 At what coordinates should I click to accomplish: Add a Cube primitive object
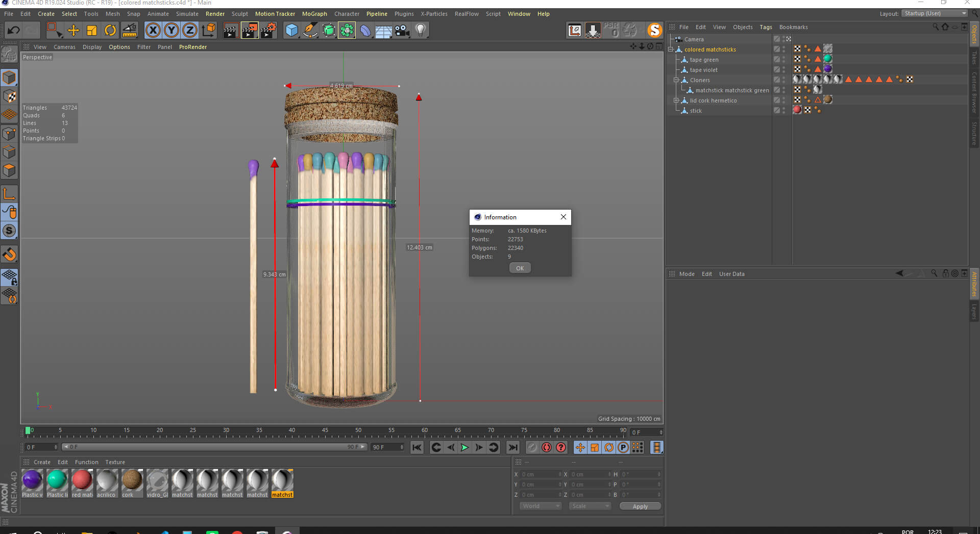coord(292,31)
